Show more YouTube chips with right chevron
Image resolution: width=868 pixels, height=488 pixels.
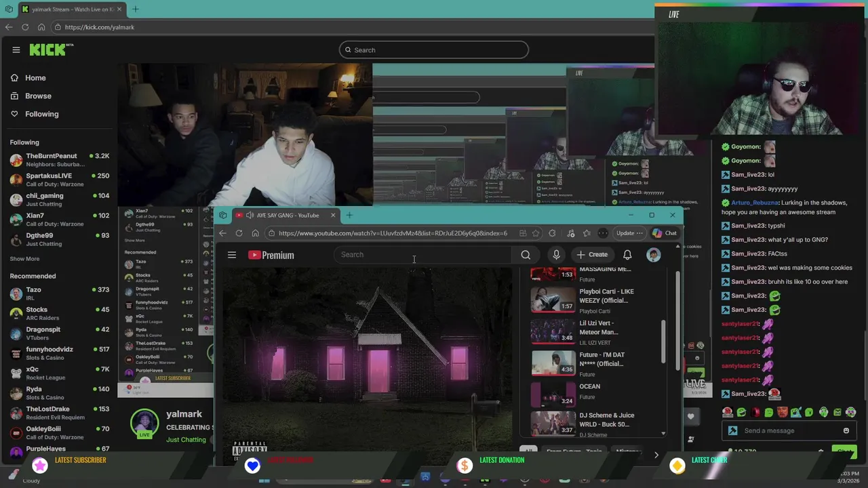click(656, 455)
